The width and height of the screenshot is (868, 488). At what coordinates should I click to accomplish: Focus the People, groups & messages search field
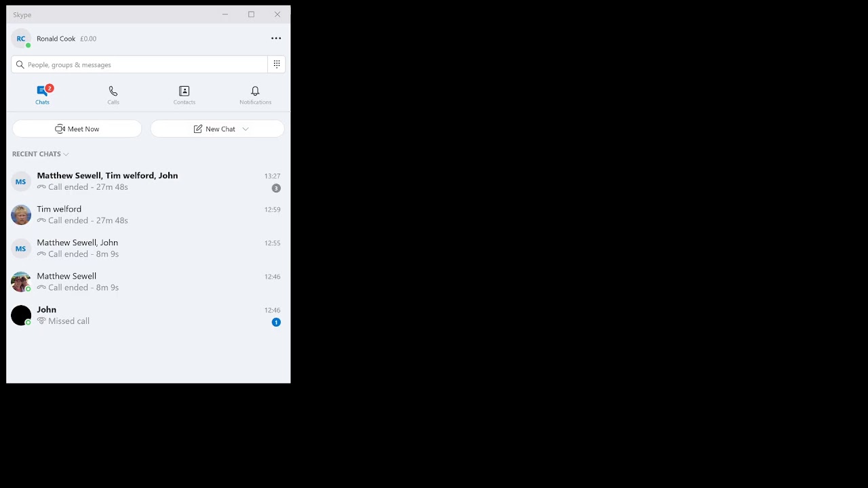(140, 64)
